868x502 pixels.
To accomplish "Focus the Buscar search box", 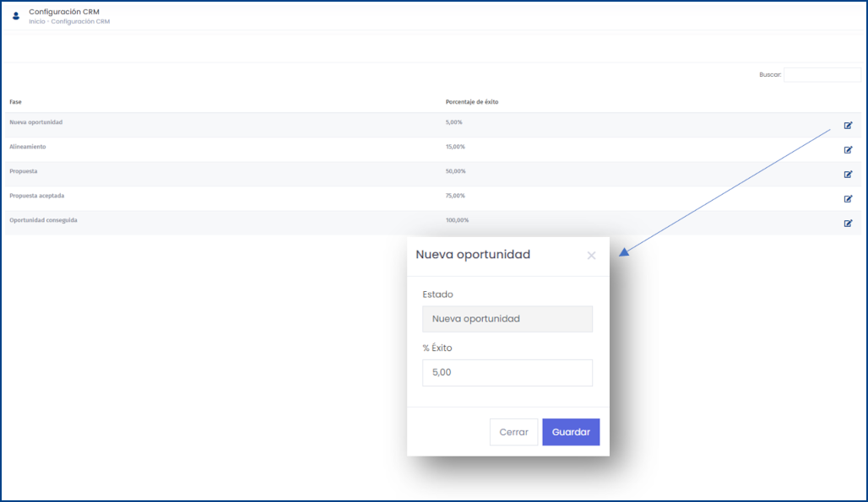I will (x=822, y=74).
